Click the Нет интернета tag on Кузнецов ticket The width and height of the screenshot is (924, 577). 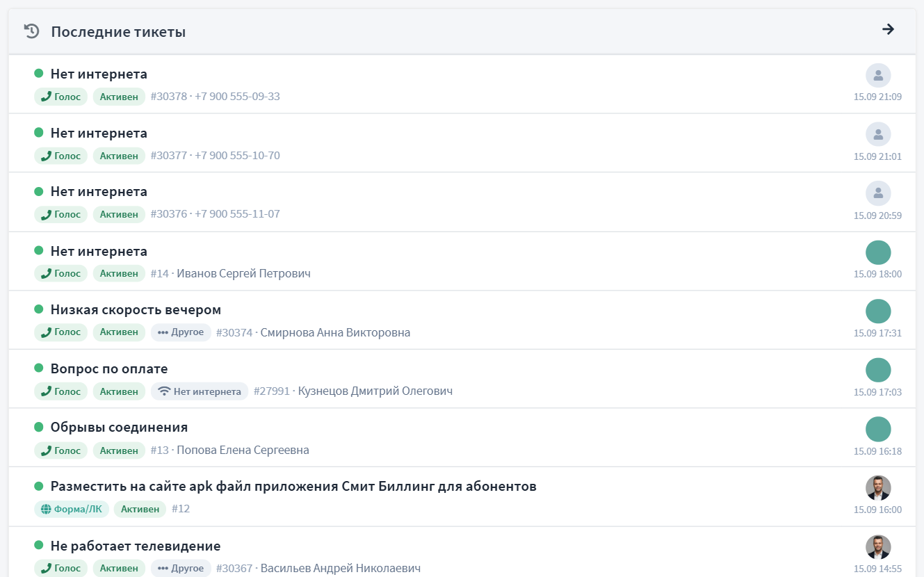click(x=200, y=391)
